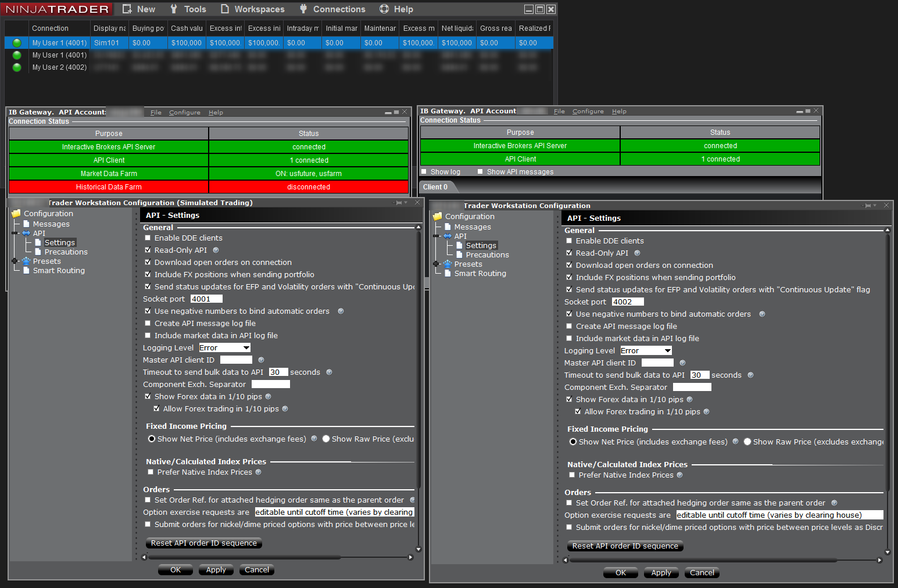Select Smart Routing icon in Simulated Trading config tree

coord(26,270)
